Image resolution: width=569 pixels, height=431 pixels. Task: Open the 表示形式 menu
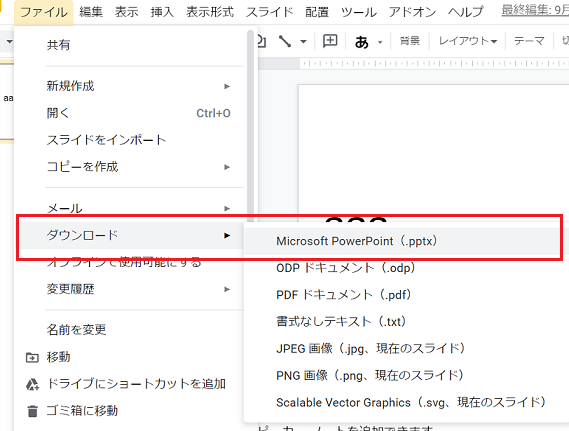[210, 12]
